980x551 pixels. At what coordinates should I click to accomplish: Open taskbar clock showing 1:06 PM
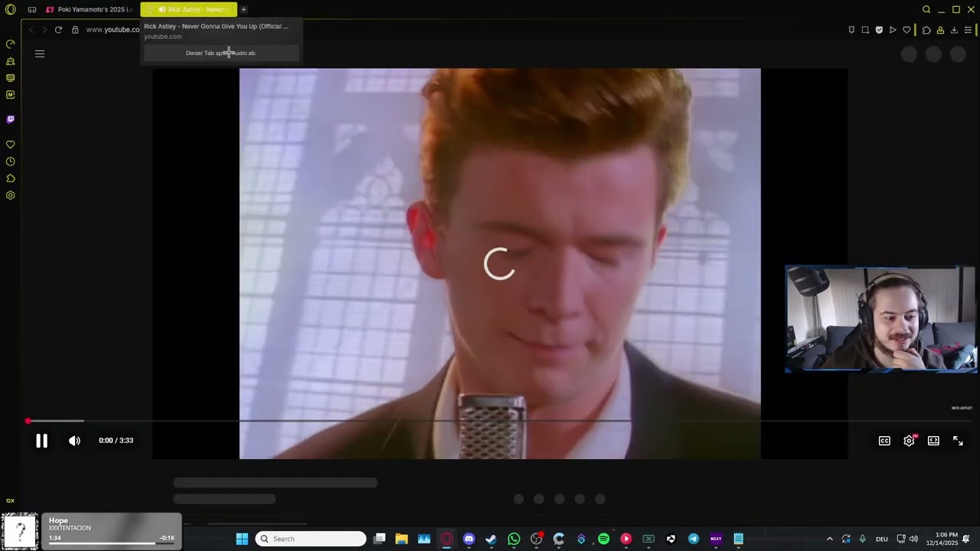pos(942,539)
